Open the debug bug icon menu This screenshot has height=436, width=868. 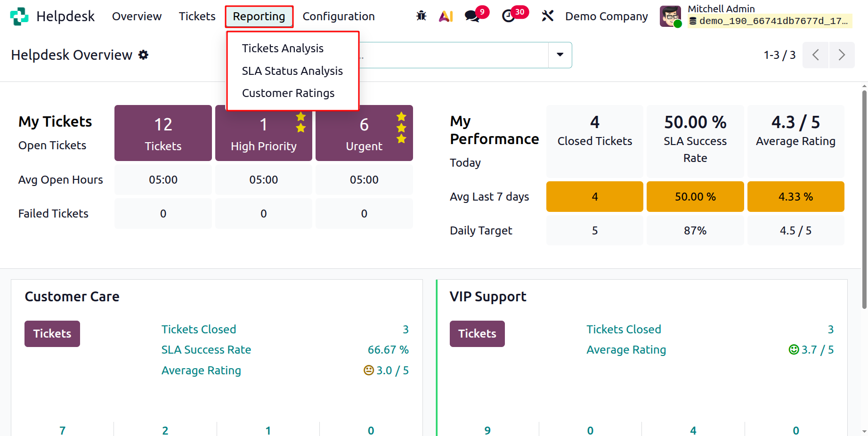coord(421,16)
